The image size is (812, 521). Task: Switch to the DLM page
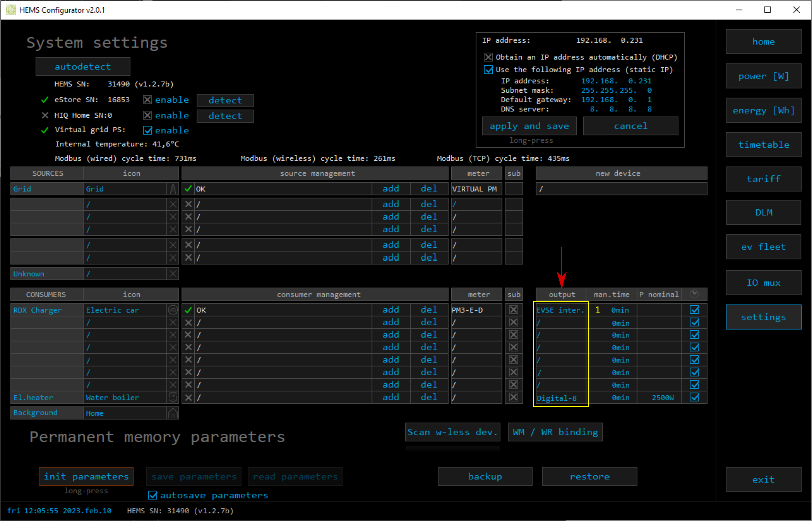tap(763, 213)
